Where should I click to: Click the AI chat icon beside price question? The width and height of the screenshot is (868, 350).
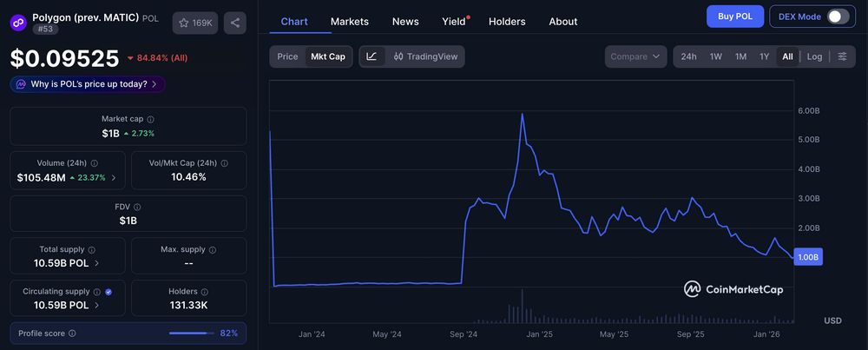point(21,84)
